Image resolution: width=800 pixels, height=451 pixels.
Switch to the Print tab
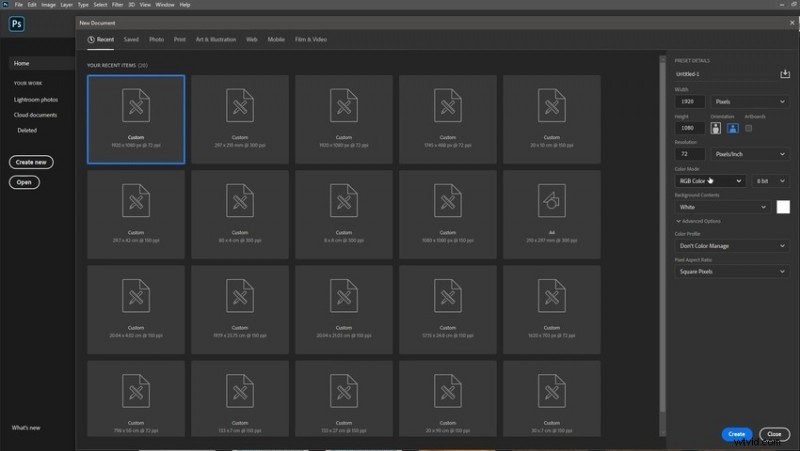[x=180, y=40]
